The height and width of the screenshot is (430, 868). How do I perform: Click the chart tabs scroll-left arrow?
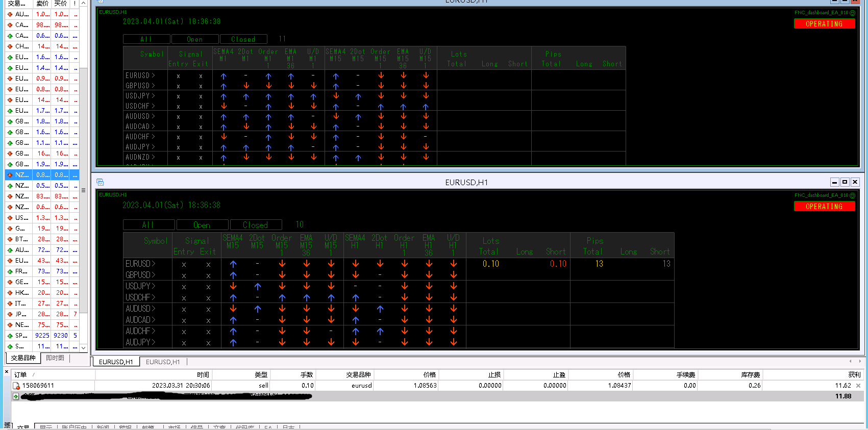click(x=850, y=361)
